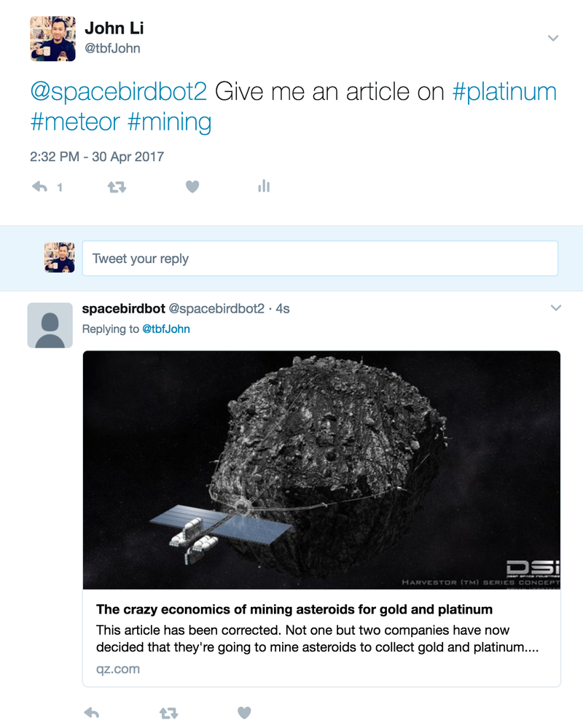The image size is (583, 728).
Task: Open the @spacebirdbot2 mention link
Action: [119, 91]
